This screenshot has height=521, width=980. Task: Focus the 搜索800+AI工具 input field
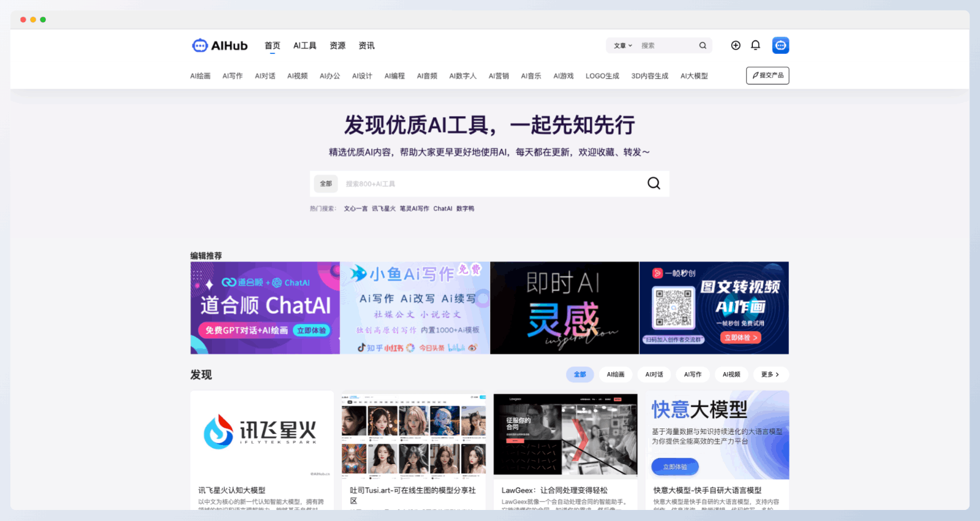pos(490,183)
